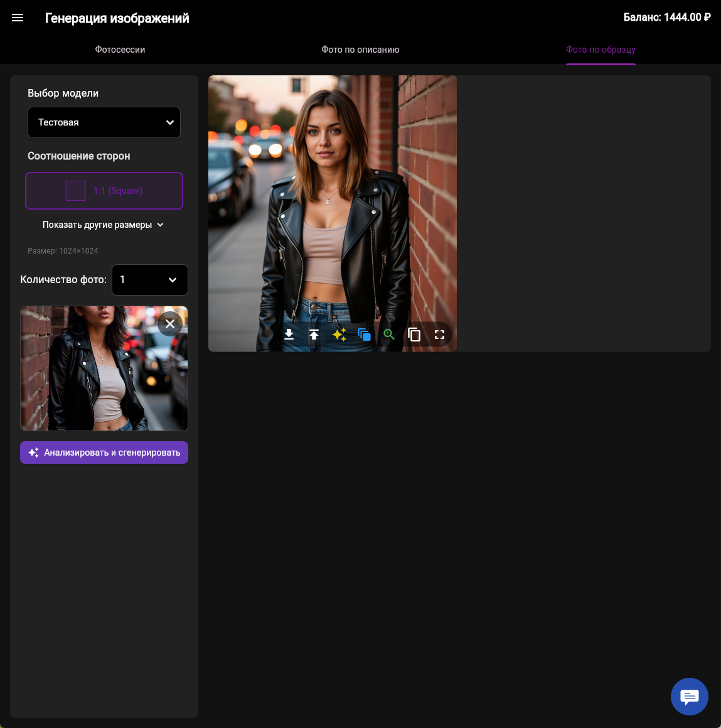Select the 1:1 (Square) aspect ratio
This screenshot has height=728, width=721.
click(x=104, y=191)
